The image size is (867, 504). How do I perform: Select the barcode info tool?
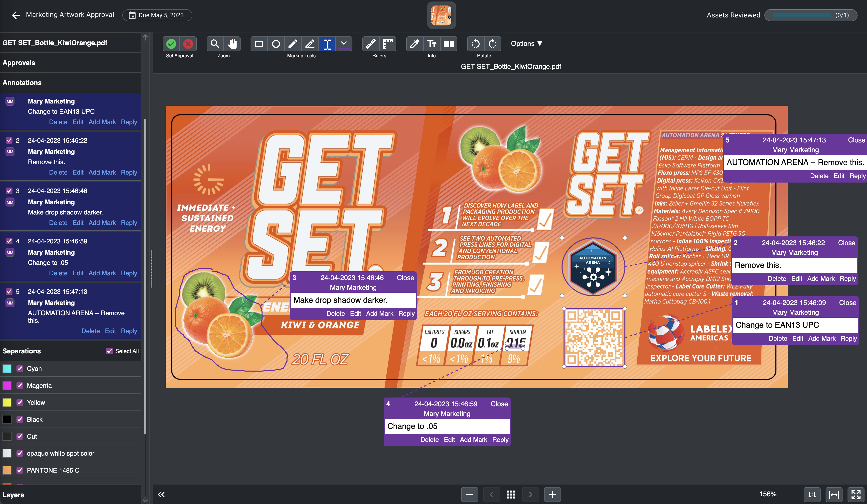449,44
